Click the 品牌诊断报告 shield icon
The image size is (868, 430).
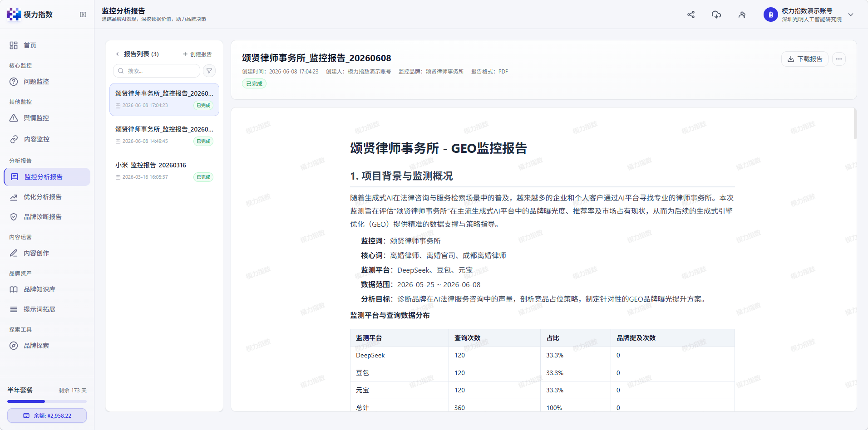(14, 217)
